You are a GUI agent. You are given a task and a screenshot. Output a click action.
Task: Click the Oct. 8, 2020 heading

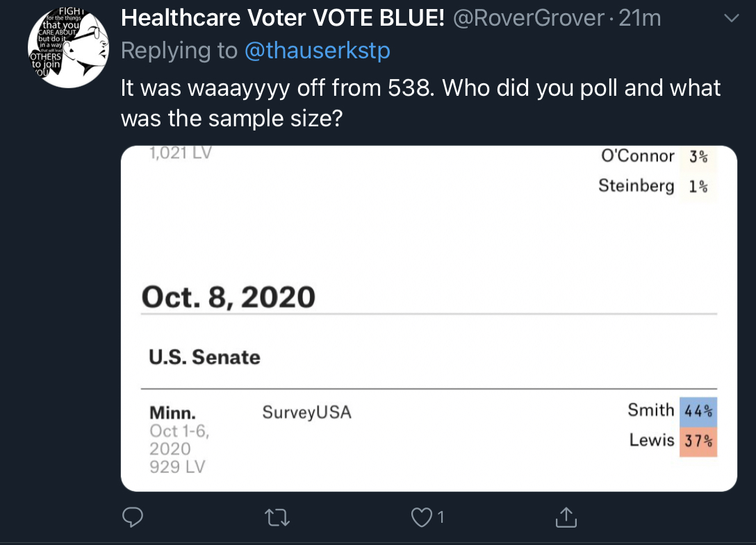click(x=229, y=297)
